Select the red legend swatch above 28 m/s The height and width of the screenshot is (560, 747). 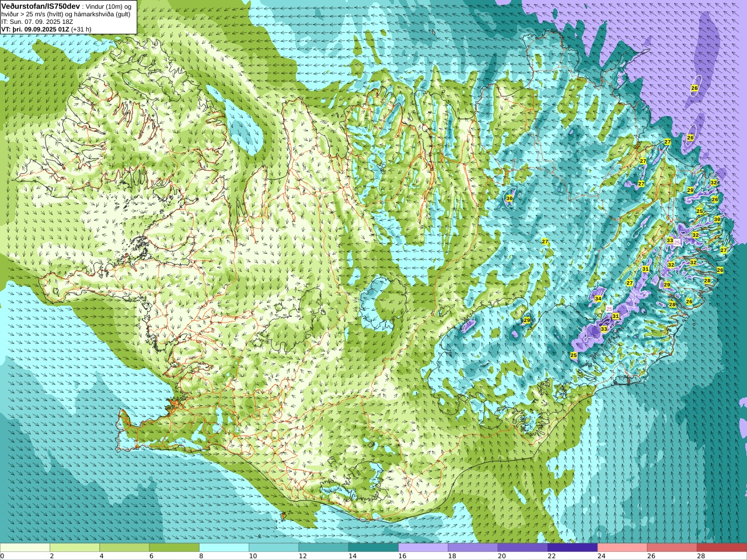(x=722, y=548)
